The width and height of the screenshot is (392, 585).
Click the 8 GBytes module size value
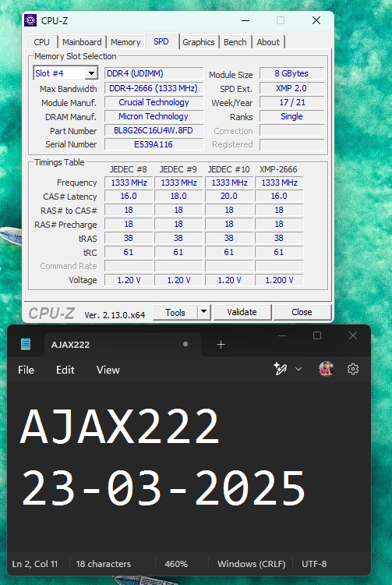pos(291,73)
